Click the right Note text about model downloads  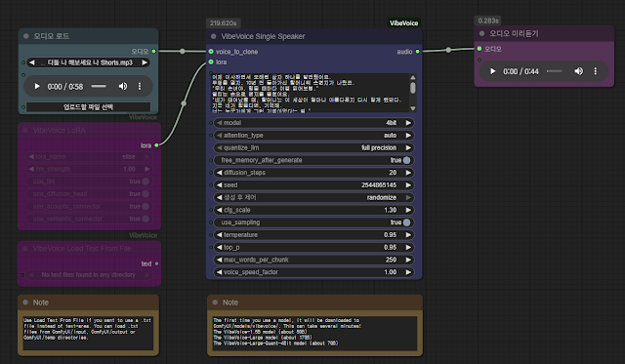(x=287, y=332)
